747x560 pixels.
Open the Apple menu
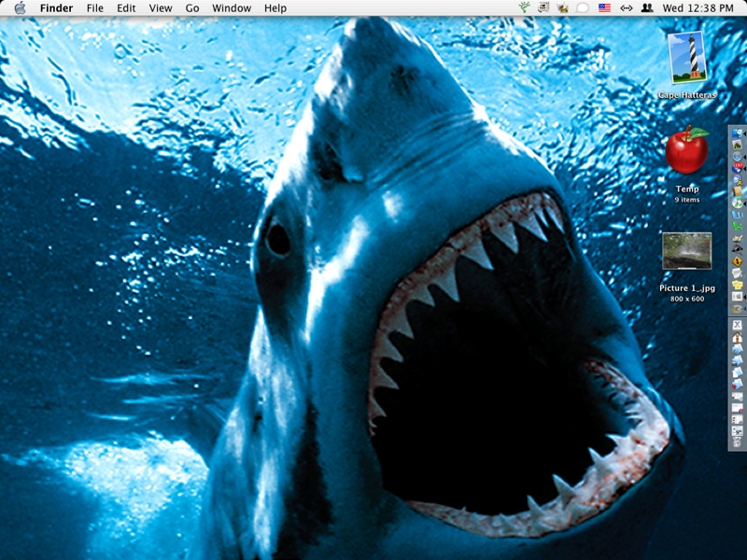(x=20, y=8)
